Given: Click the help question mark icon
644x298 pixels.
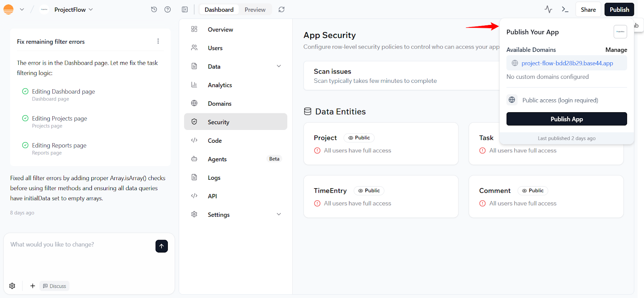Looking at the screenshot, I should 167,9.
